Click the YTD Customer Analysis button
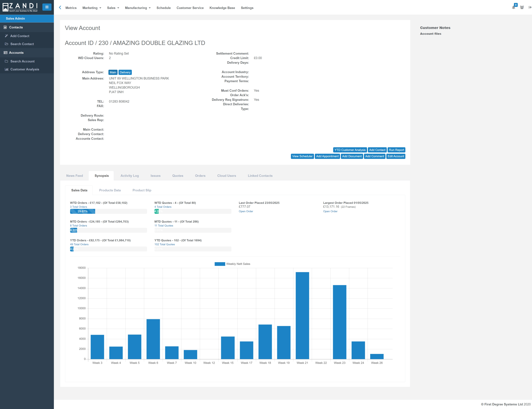Image resolution: width=532 pixels, height=409 pixels. tap(350, 150)
